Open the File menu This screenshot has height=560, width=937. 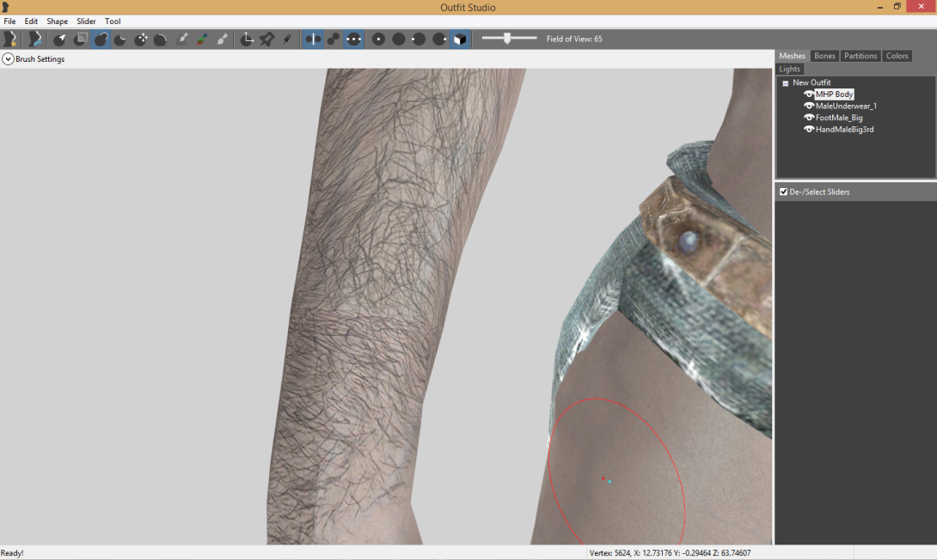point(9,21)
